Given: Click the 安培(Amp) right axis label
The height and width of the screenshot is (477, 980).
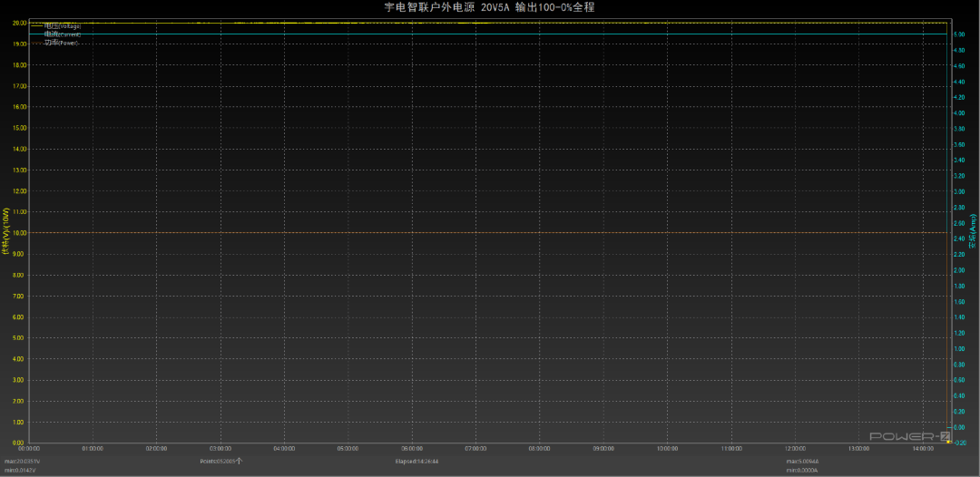Looking at the screenshot, I should click(973, 230).
